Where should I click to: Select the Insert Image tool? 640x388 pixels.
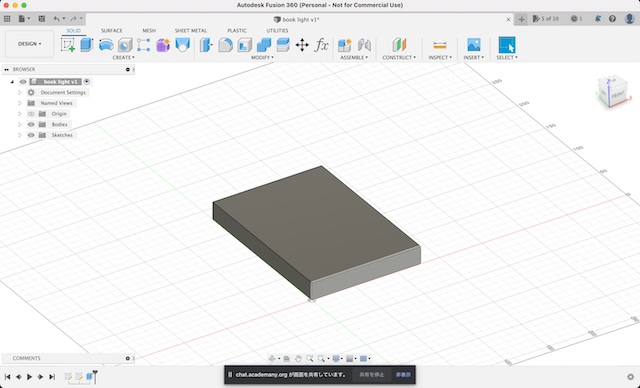(474, 45)
